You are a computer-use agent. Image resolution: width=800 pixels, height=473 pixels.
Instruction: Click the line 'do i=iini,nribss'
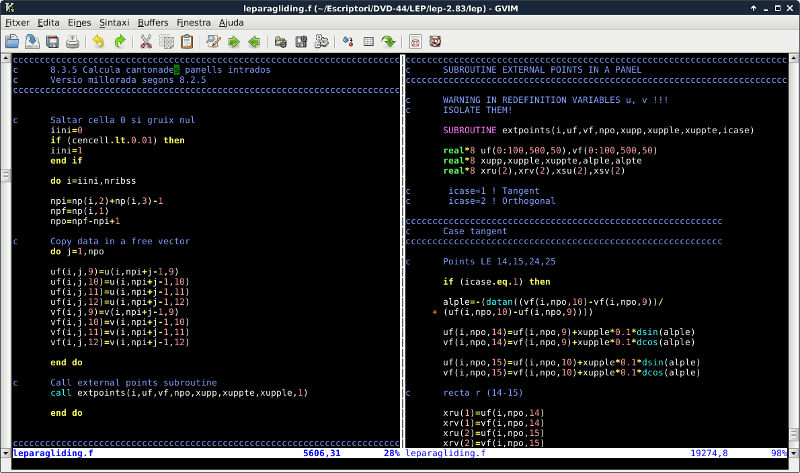[x=93, y=181]
